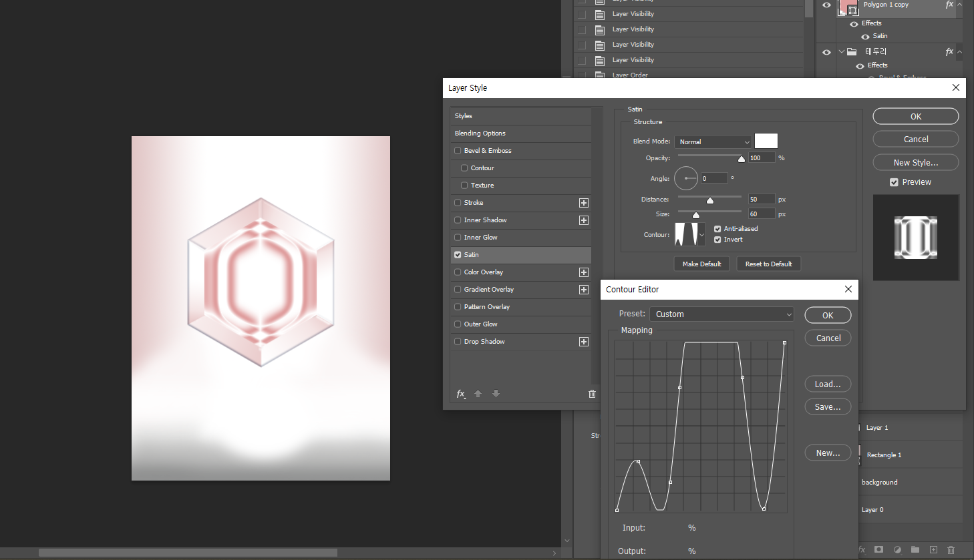
Task: Collapse effects arrow on 테두리 group
Action: coord(959,51)
